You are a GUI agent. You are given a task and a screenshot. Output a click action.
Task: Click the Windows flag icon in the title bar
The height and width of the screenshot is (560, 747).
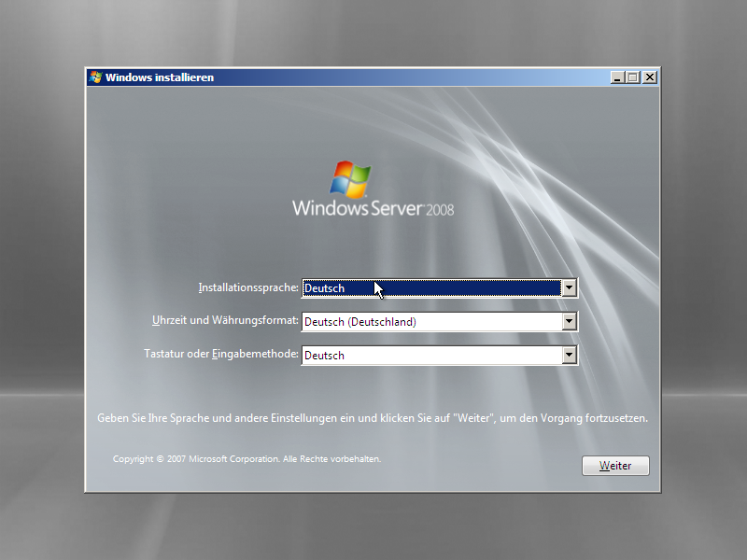[93, 77]
